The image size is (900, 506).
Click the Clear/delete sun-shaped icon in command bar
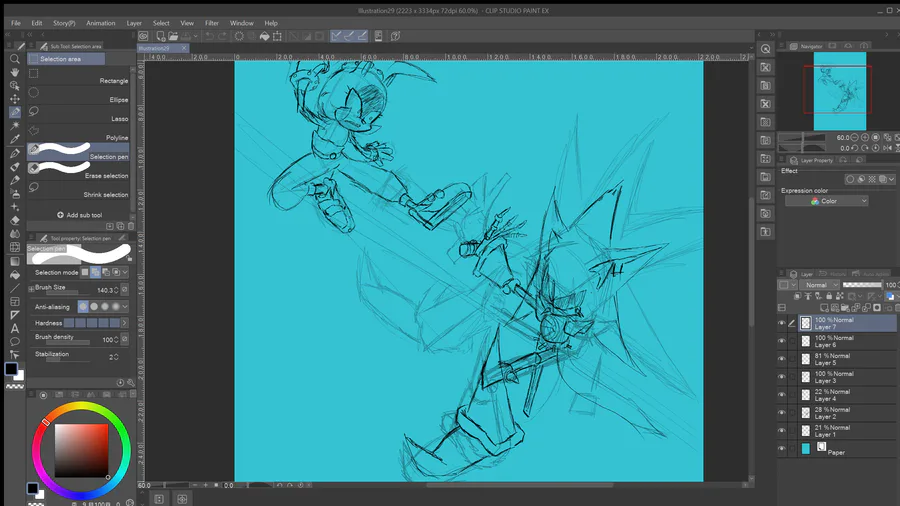[239, 36]
